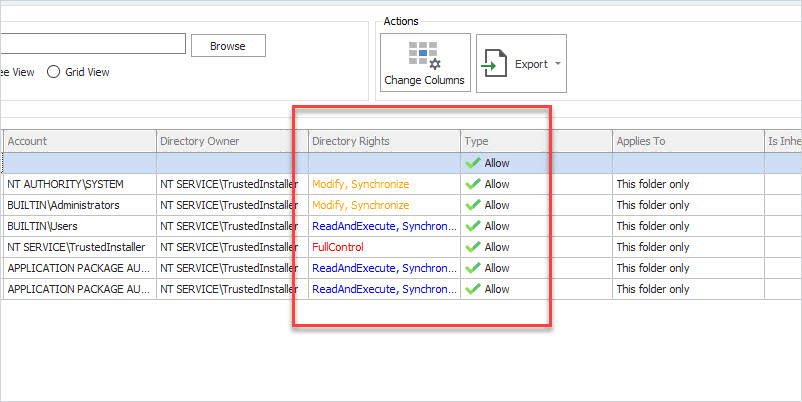Sort by the Account column header
This screenshot has width=802, height=402.
79,141
